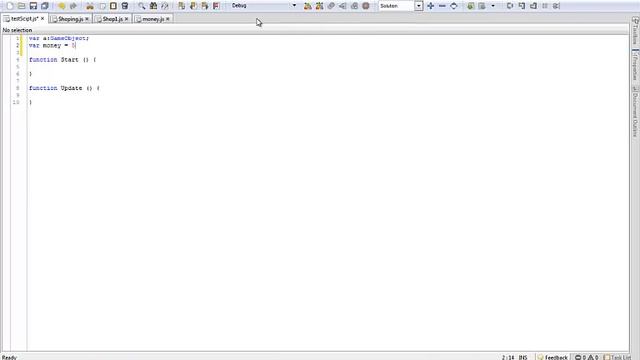Click the 'var money' line
The height and width of the screenshot is (360, 640).
52,45
